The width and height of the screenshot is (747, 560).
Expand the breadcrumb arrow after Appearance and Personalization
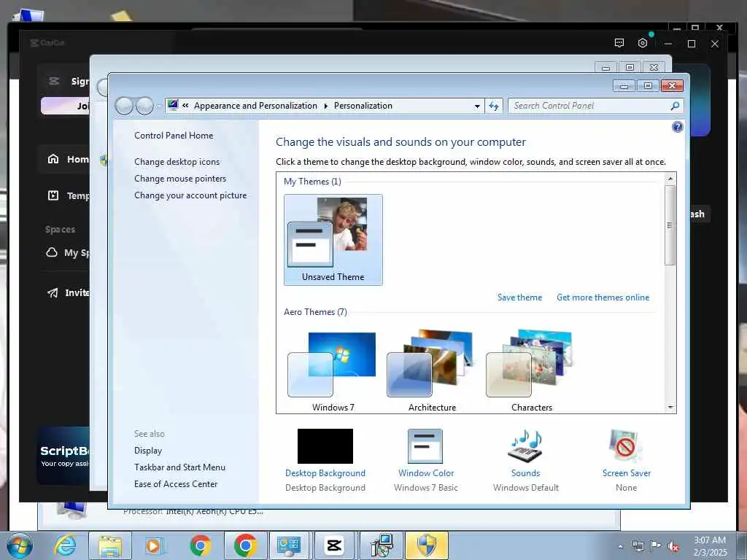pyautogui.click(x=326, y=106)
